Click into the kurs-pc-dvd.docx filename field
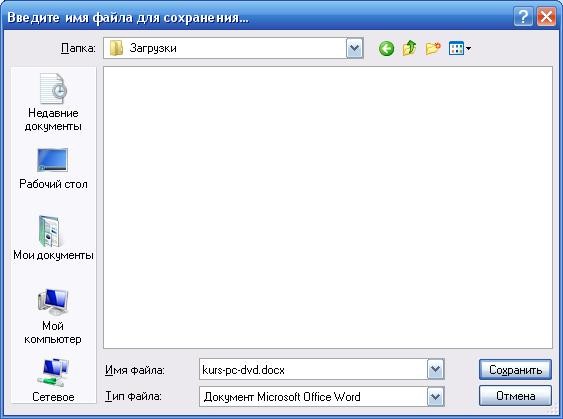Screen dimensions: 563x419 313,369
